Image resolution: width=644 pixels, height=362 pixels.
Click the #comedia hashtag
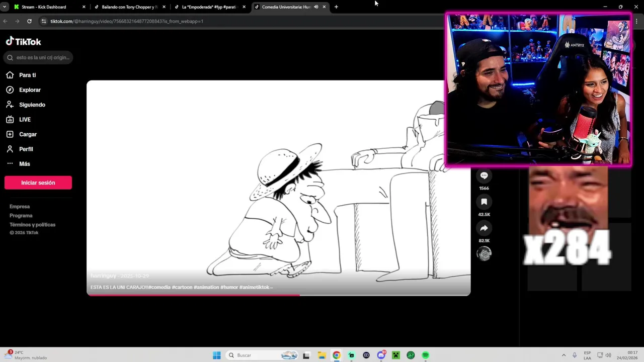(x=159, y=287)
